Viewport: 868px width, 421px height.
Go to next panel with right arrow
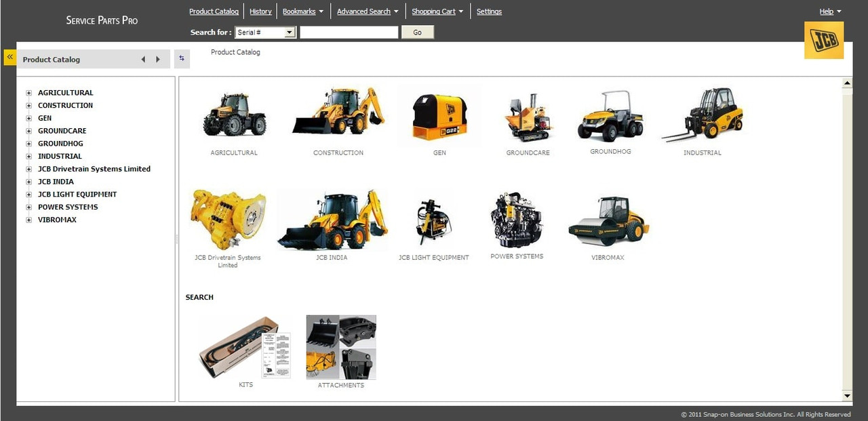pos(158,60)
